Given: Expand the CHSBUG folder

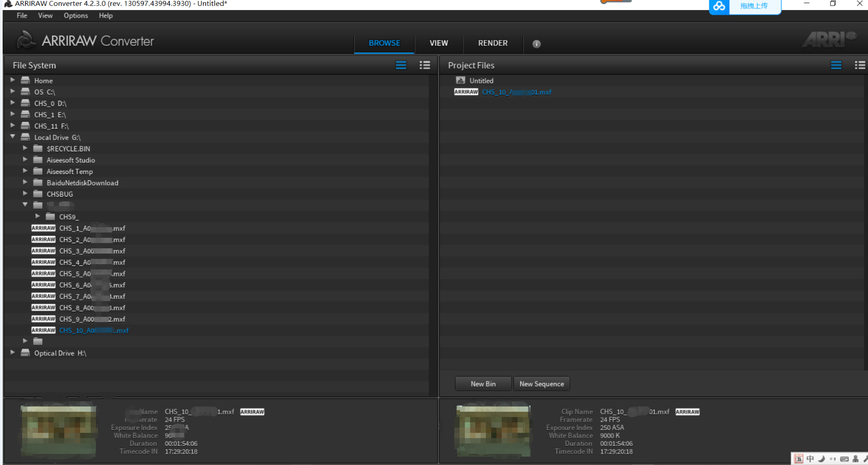Looking at the screenshot, I should [x=25, y=193].
